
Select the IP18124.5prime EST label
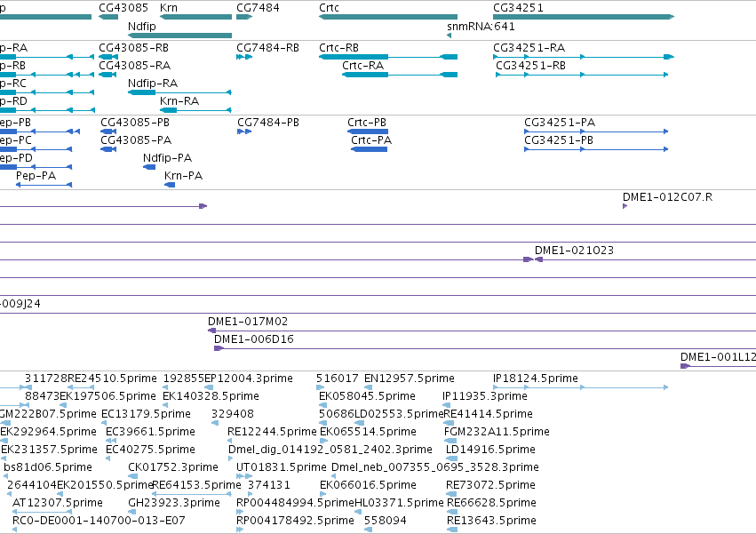click(535, 379)
